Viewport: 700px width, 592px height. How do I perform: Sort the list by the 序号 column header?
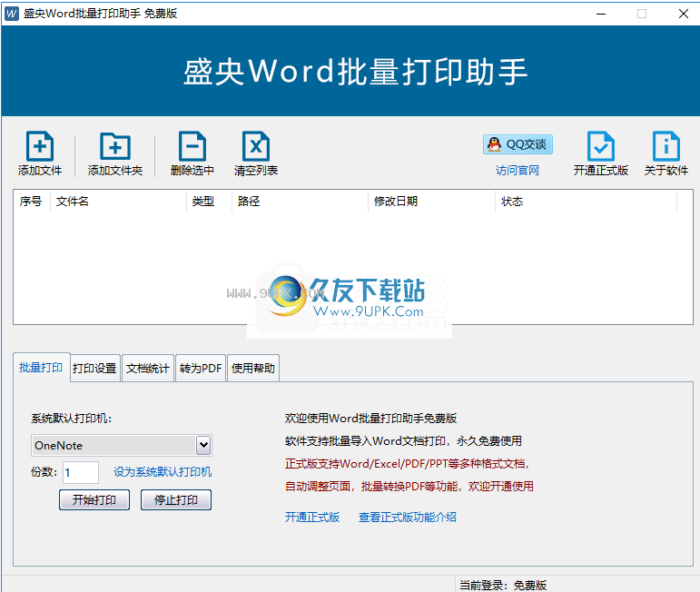point(32,202)
